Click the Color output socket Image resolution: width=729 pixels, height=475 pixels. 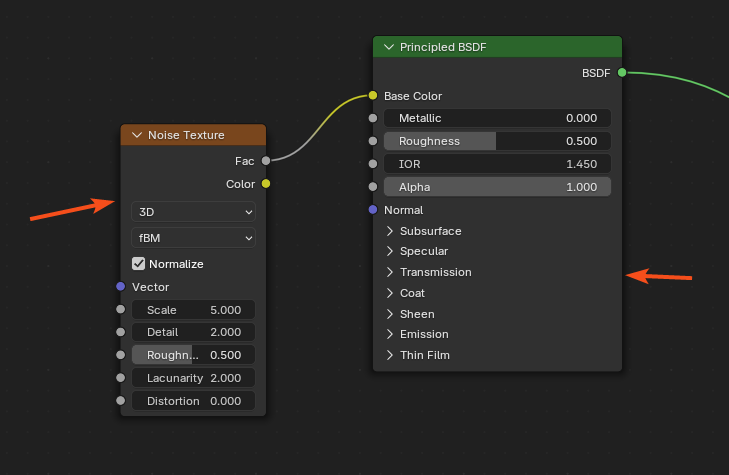coord(266,184)
